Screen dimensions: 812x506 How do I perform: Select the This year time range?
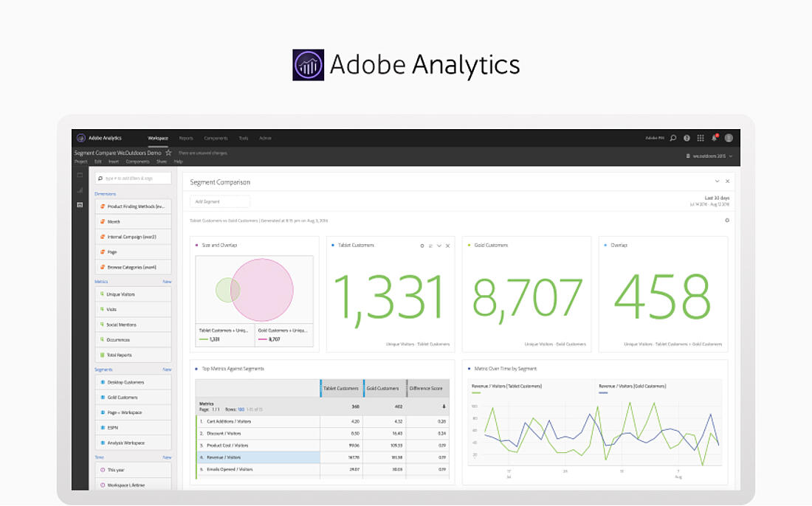(x=133, y=471)
